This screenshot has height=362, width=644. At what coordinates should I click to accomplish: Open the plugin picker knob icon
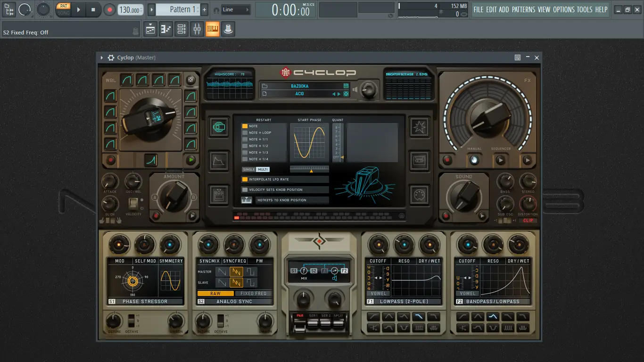pyautogui.click(x=228, y=29)
